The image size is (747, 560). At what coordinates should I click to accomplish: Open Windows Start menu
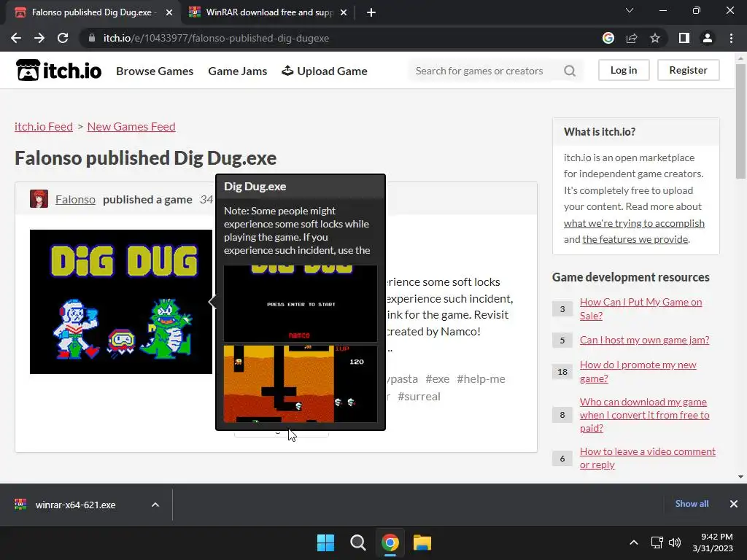(x=326, y=542)
